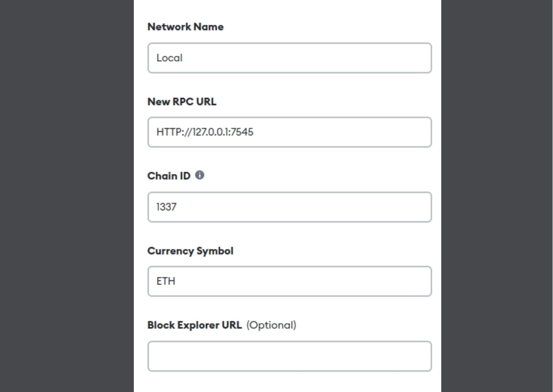The image size is (553, 392).
Task: Click the dark backdrop left of form
Action: [66, 196]
